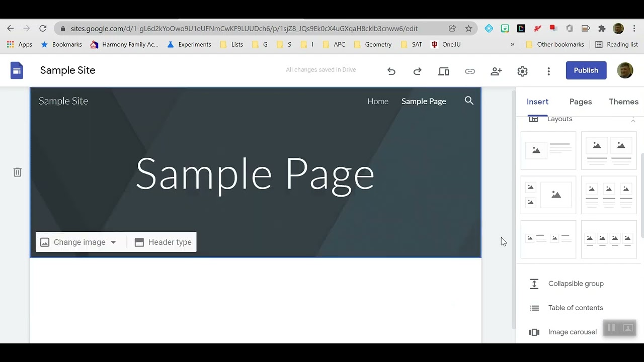Choose the four-column image layout
The height and width of the screenshot is (362, 644).
(609, 239)
